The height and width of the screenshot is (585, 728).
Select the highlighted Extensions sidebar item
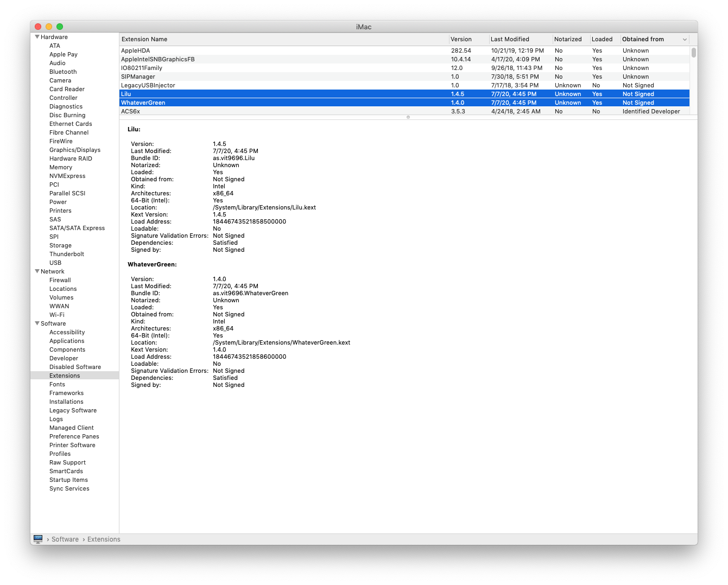point(74,376)
